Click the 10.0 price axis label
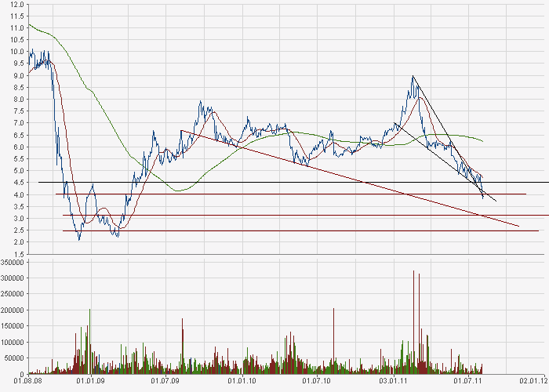Viewport: 549px width, 392px height. (x=16, y=52)
